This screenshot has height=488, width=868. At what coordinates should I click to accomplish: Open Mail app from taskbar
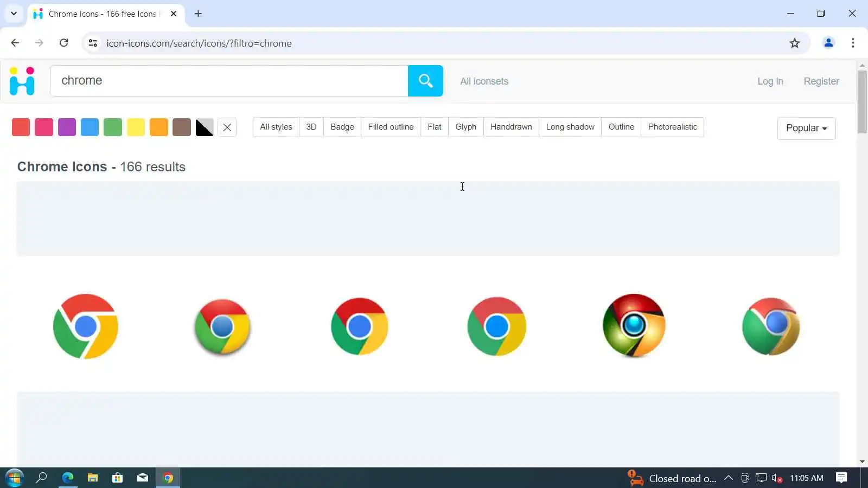(143, 478)
